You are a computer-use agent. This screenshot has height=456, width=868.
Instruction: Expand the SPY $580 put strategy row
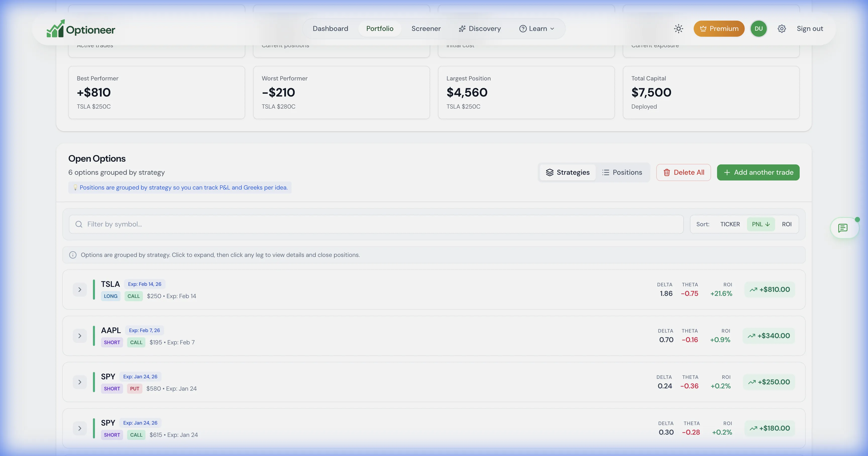(x=80, y=382)
